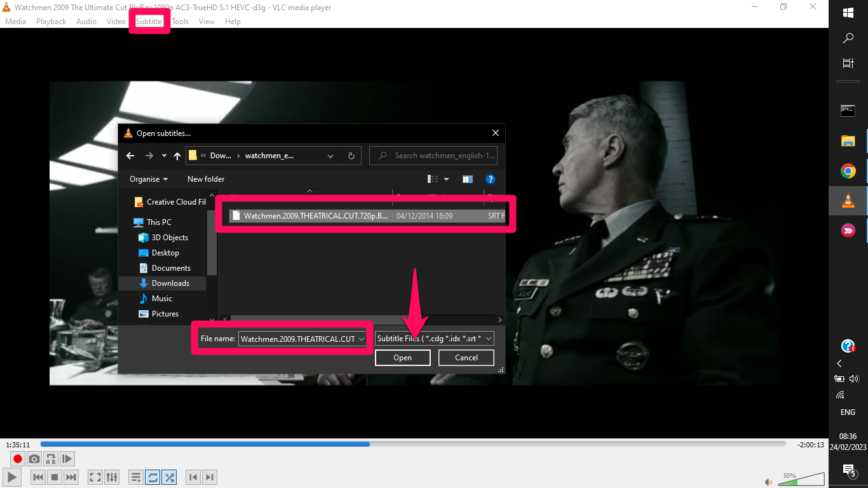Screen dimensions: 868x488
Task: Refresh the folder listing
Action: tap(351, 156)
